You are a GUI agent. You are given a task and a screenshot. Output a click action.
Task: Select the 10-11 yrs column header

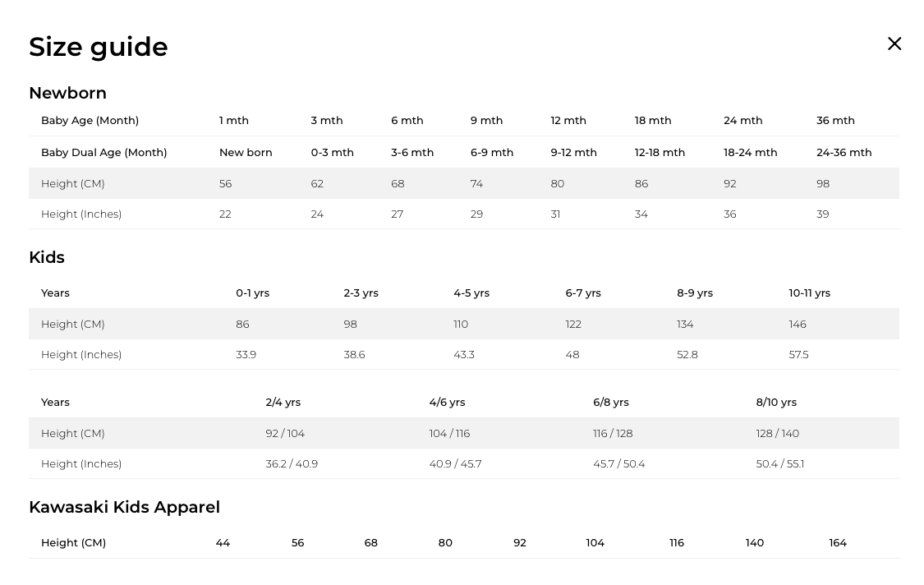click(x=809, y=292)
